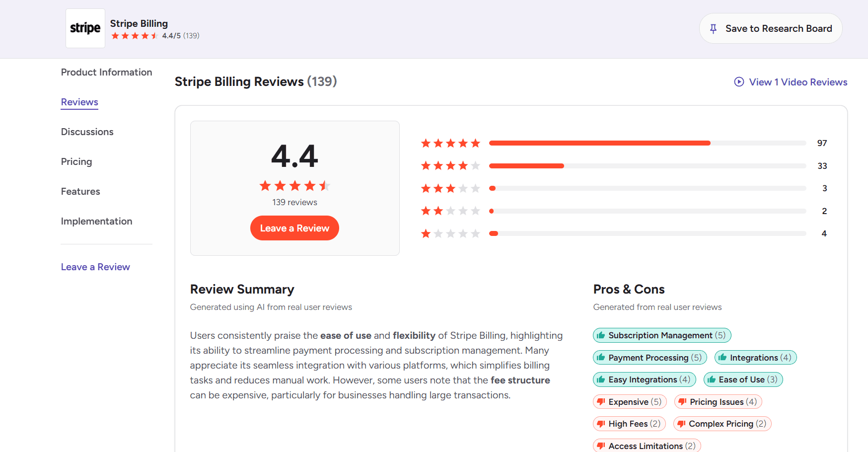Click the 33 count for four stars
This screenshot has height=452, width=868.
pos(822,166)
